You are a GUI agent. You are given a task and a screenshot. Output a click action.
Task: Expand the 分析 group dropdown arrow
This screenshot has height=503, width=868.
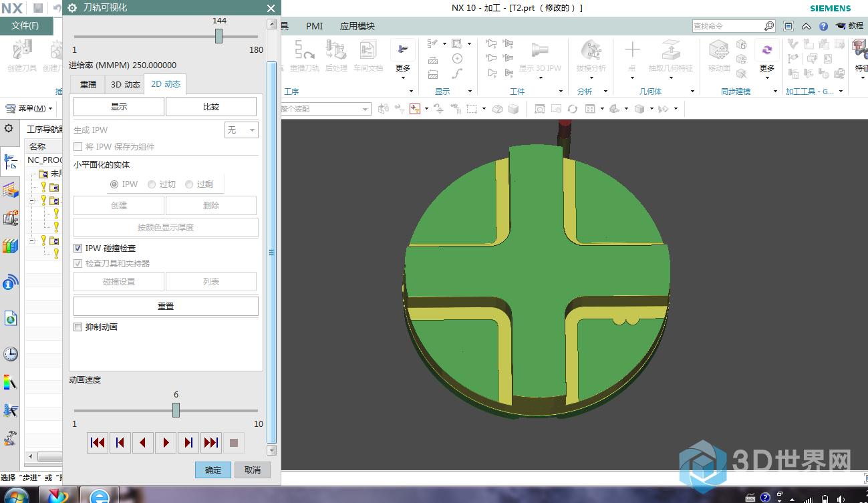605,92
